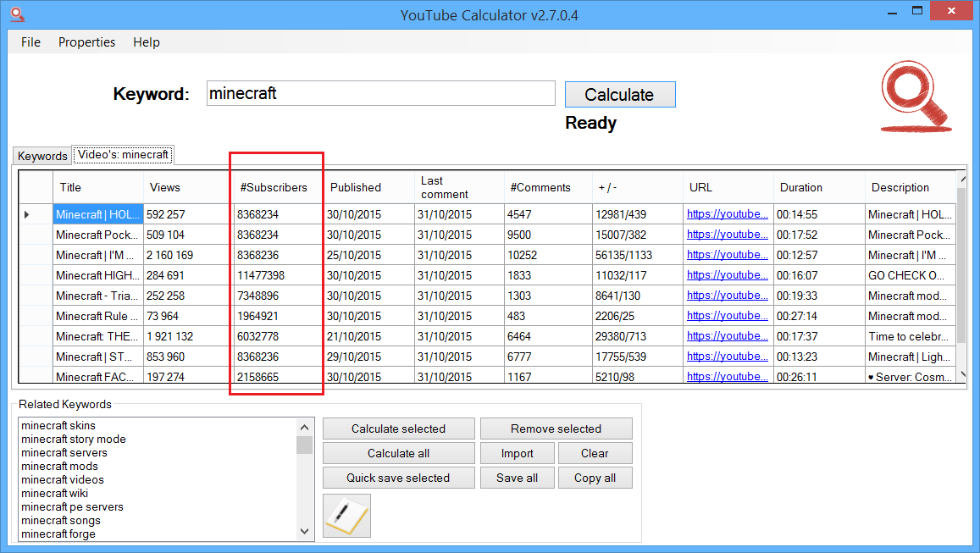Select 'minecraft skins' related keyword
This screenshot has width=980, height=553.
[x=58, y=425]
